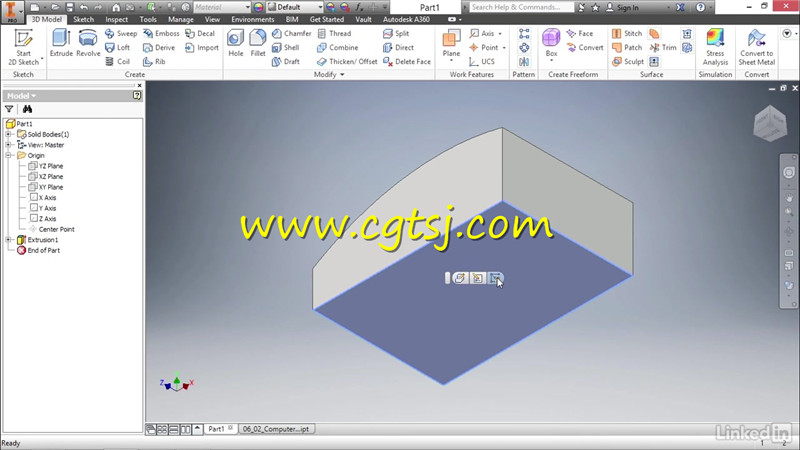Expand the Solid Bodies(1) node

[x=8, y=134]
